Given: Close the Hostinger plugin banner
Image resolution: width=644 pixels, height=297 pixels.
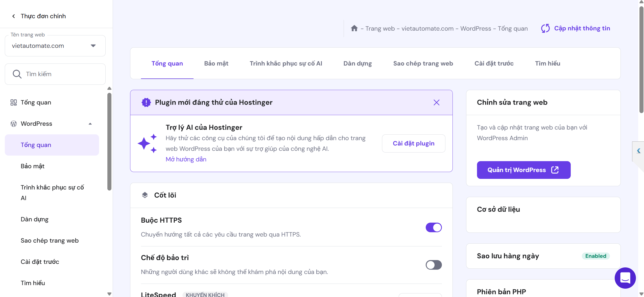Looking at the screenshot, I should 436,102.
